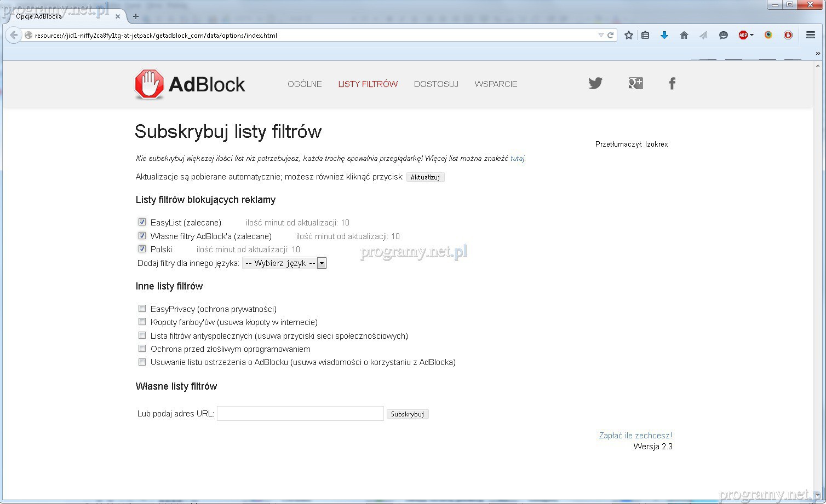Bookmark this page with star icon

629,35
